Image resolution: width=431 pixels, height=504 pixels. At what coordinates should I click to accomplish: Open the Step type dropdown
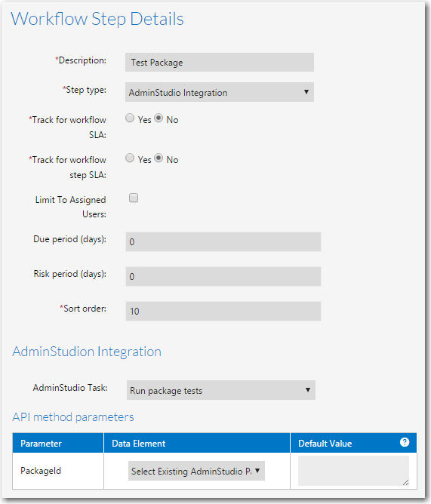click(220, 92)
